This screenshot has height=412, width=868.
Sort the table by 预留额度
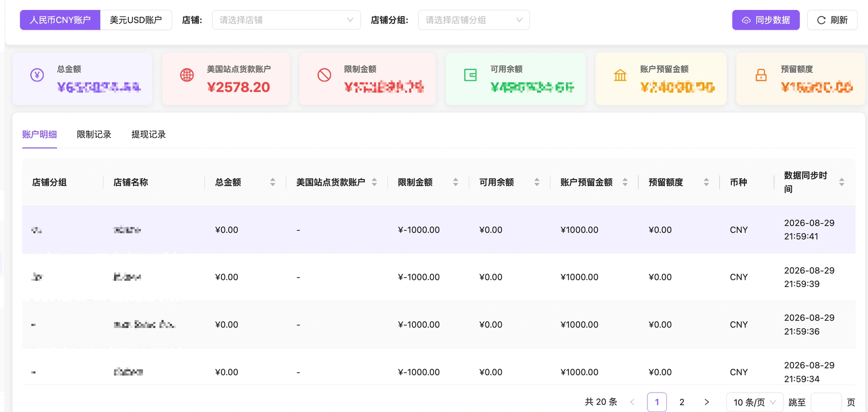[x=707, y=182]
